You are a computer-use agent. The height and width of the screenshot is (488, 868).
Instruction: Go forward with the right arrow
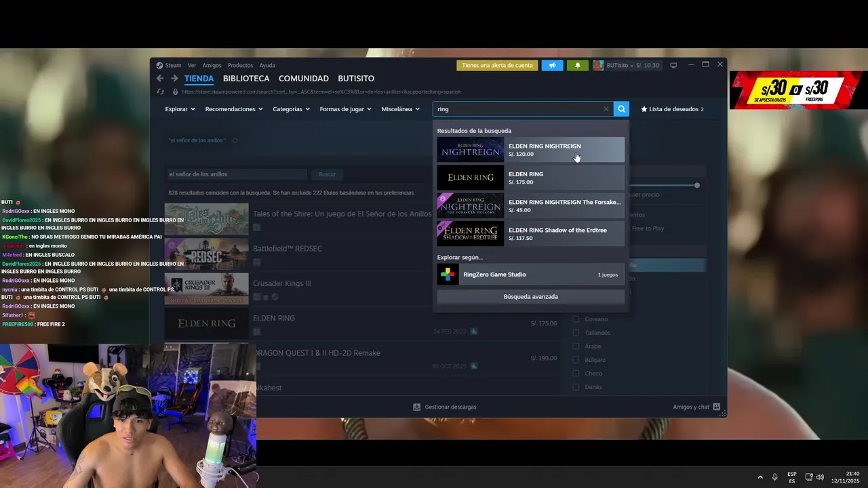[174, 79]
